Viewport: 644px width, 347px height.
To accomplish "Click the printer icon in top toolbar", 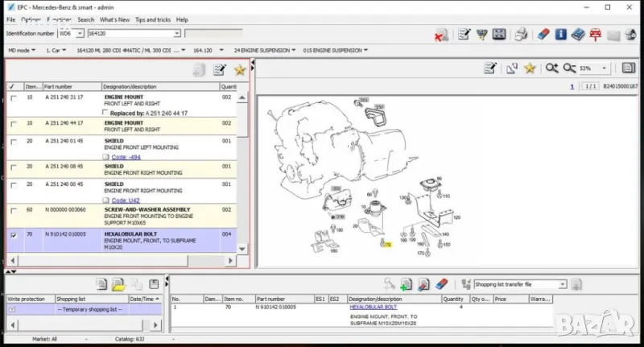I will pos(522,35).
